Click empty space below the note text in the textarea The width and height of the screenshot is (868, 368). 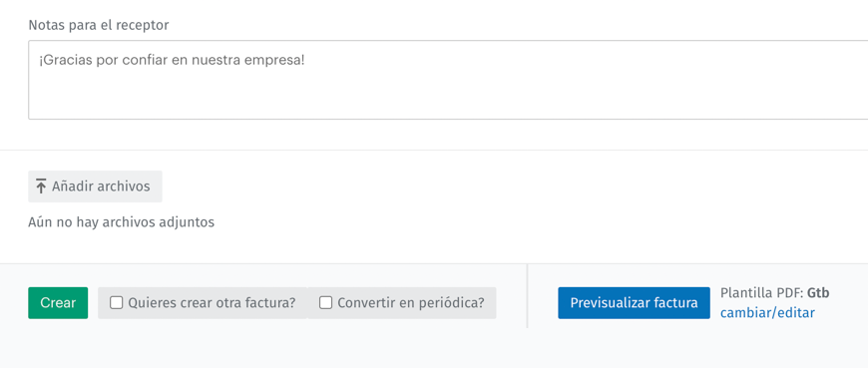pyautogui.click(x=448, y=97)
